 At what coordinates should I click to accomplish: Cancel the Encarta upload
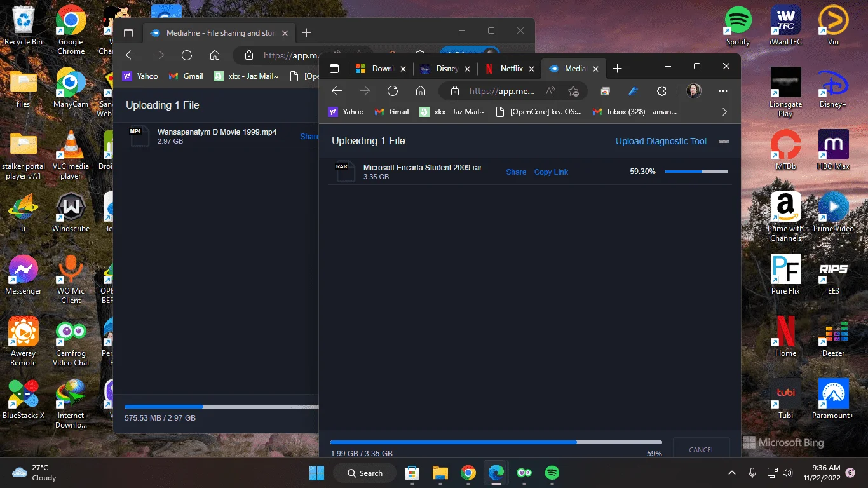[702, 449]
